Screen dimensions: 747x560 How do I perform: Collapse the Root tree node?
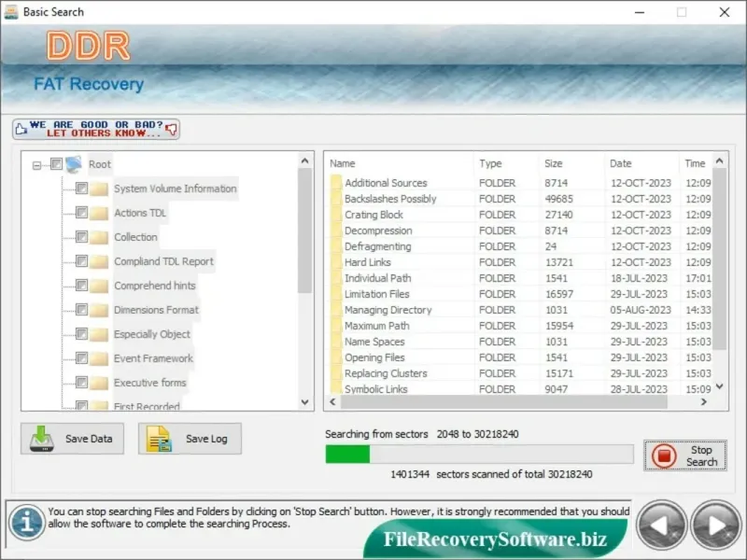pos(36,166)
